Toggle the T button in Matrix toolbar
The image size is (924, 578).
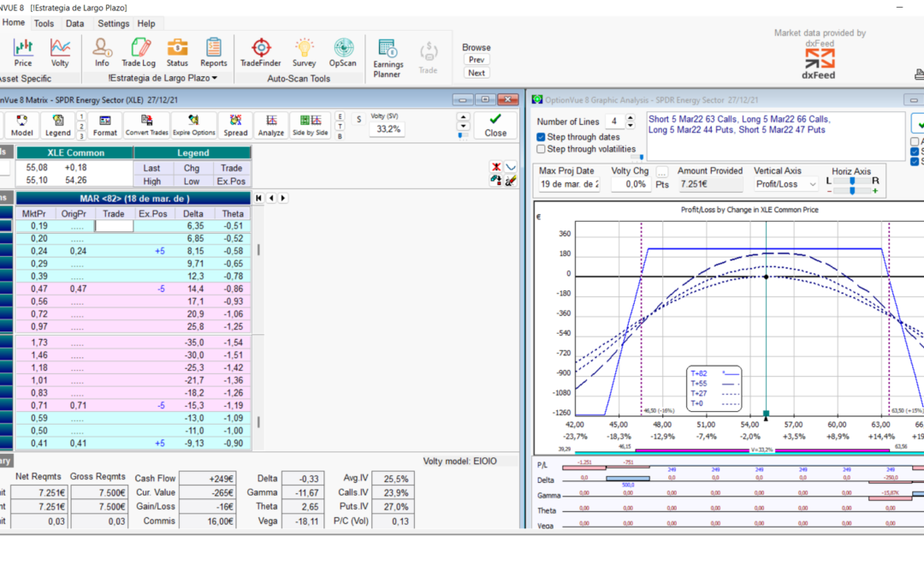tap(340, 126)
